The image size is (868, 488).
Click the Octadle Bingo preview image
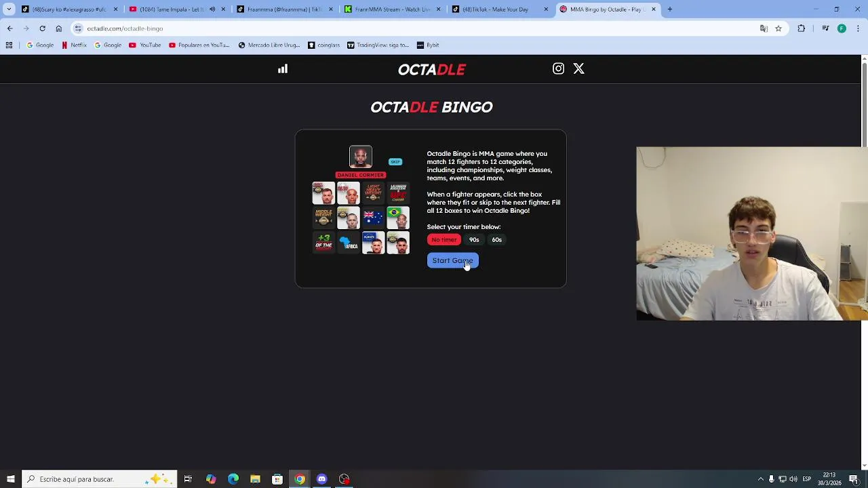point(361,200)
